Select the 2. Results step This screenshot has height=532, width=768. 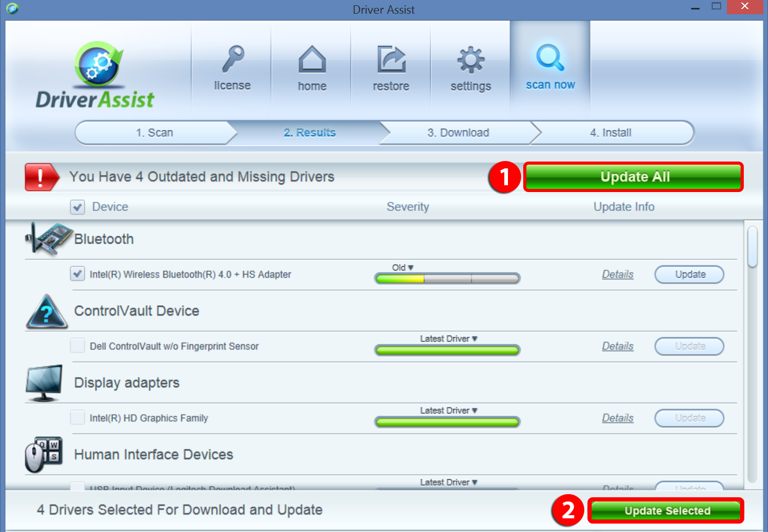310,133
